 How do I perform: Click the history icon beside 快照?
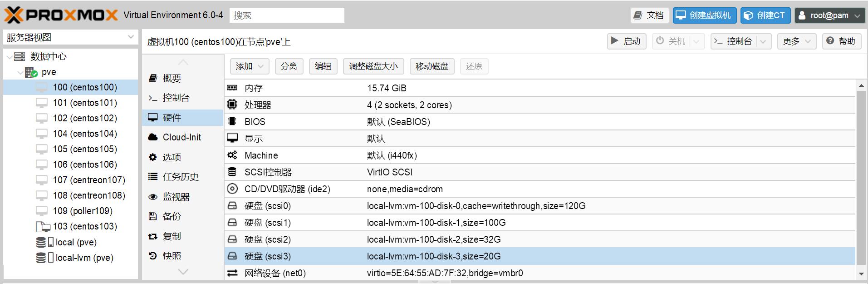[153, 256]
